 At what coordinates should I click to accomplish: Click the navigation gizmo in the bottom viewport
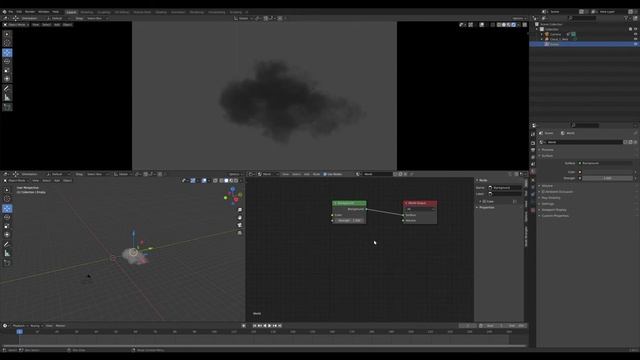233,195
